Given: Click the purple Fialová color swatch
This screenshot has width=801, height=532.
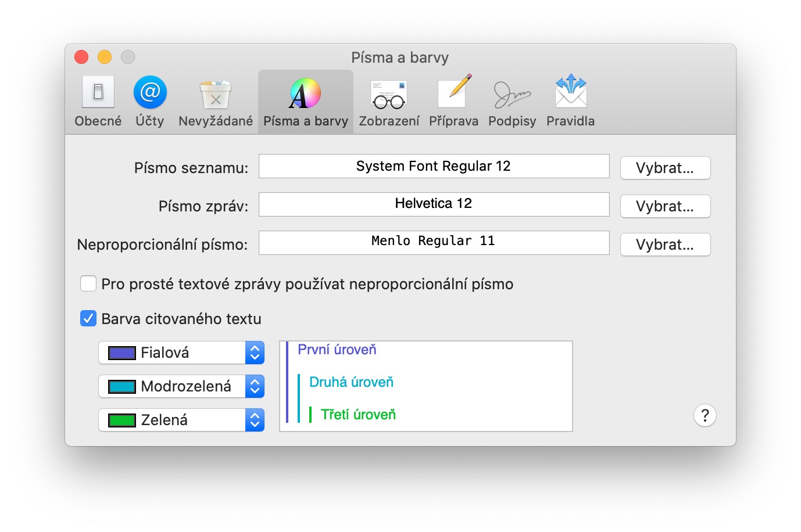Looking at the screenshot, I should click(122, 353).
